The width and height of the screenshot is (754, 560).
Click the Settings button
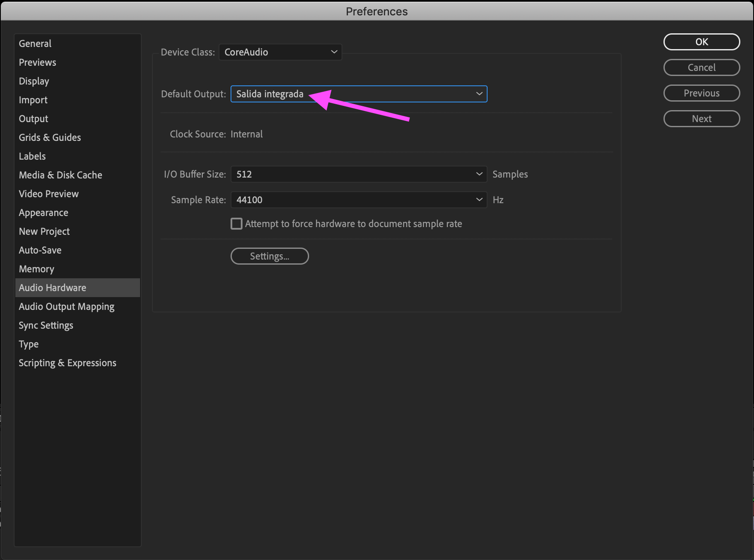click(x=269, y=256)
